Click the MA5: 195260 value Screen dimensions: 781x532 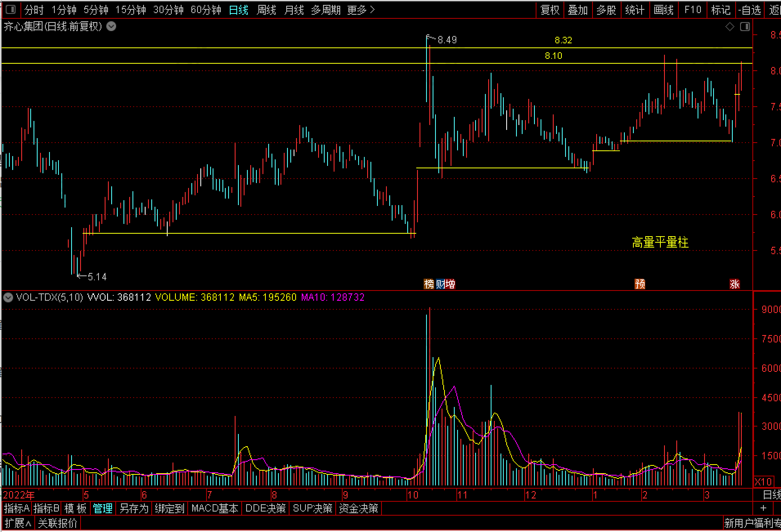coord(267,297)
